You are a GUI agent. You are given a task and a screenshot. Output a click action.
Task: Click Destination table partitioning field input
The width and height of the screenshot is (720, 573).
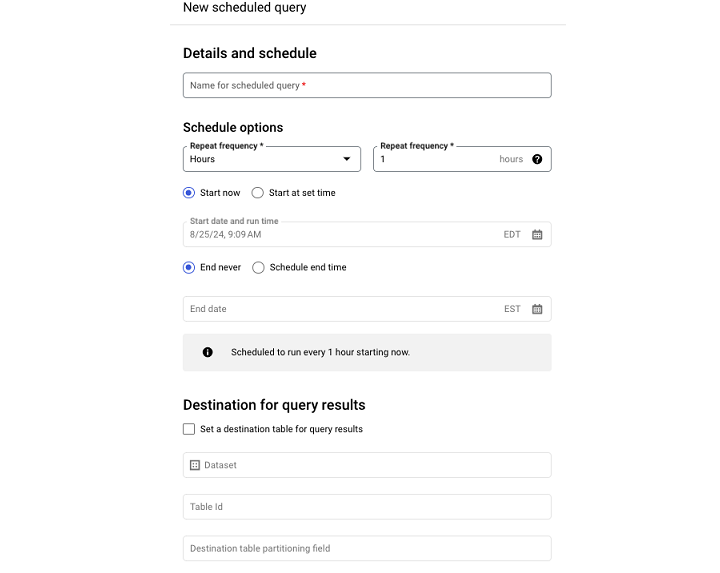366,549
